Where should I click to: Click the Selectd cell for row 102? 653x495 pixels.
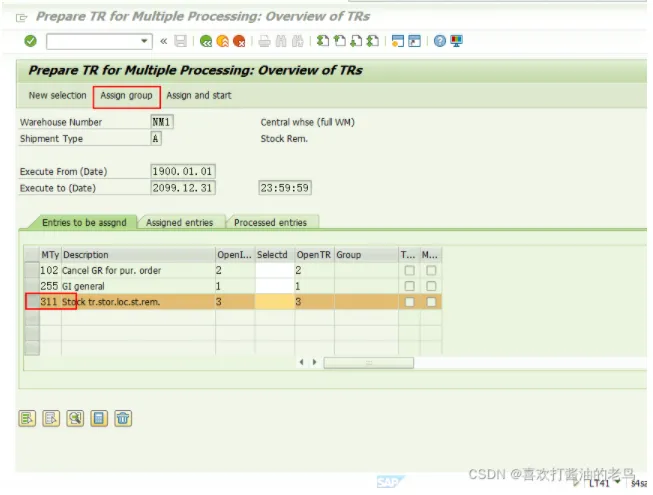[274, 271]
